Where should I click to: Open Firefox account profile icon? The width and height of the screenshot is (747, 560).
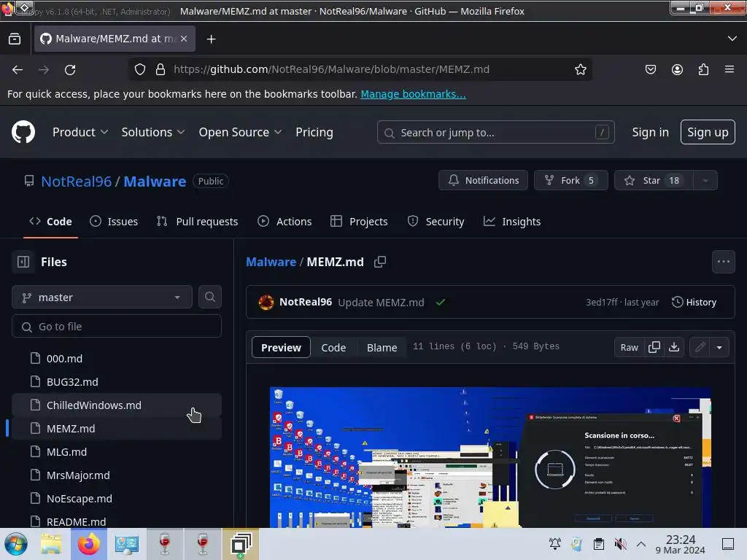pos(677,69)
